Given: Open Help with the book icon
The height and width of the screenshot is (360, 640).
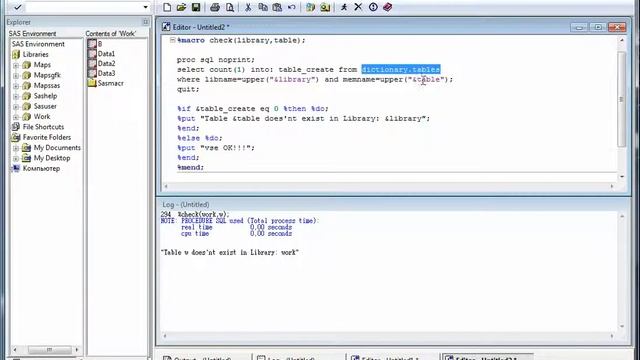Looking at the screenshot, I should pos(387,7).
